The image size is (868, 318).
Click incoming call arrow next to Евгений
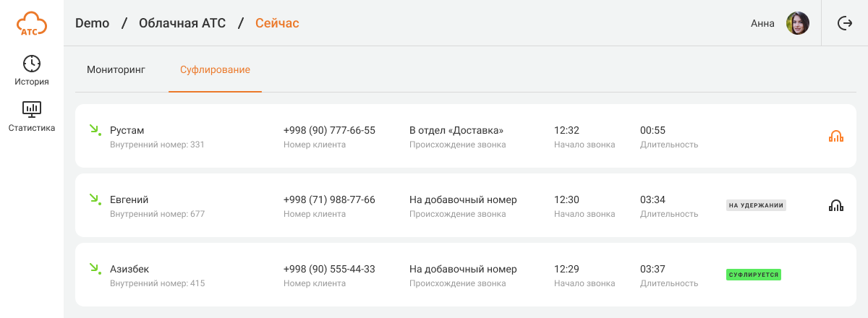[94, 199]
